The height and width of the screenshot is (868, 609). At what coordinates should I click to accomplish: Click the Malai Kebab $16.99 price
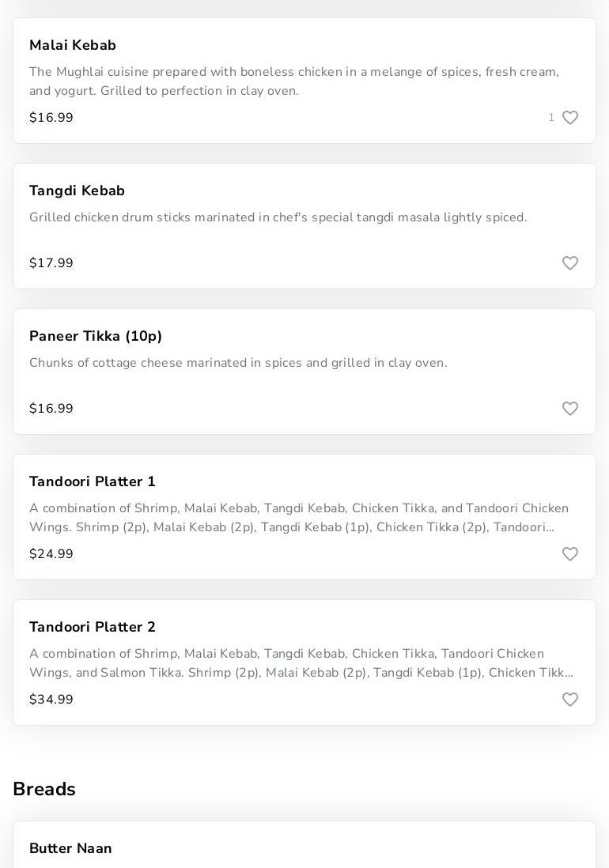click(x=51, y=118)
